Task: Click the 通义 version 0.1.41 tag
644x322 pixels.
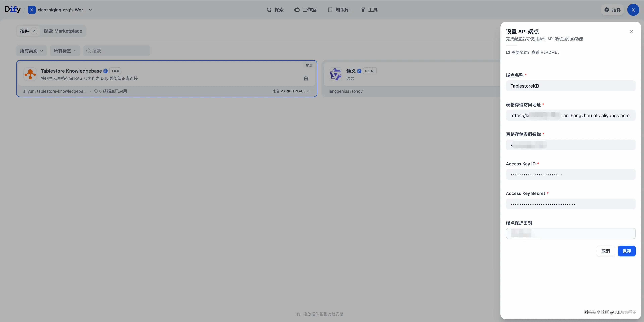Action: [370, 71]
